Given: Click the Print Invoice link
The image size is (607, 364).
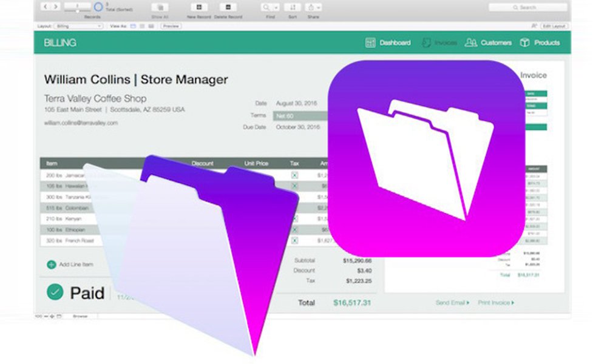Looking at the screenshot, I should point(496,303).
